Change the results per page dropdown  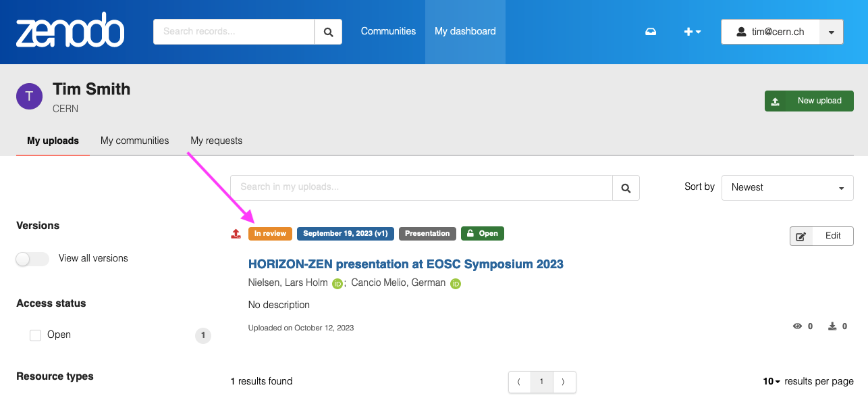(771, 382)
